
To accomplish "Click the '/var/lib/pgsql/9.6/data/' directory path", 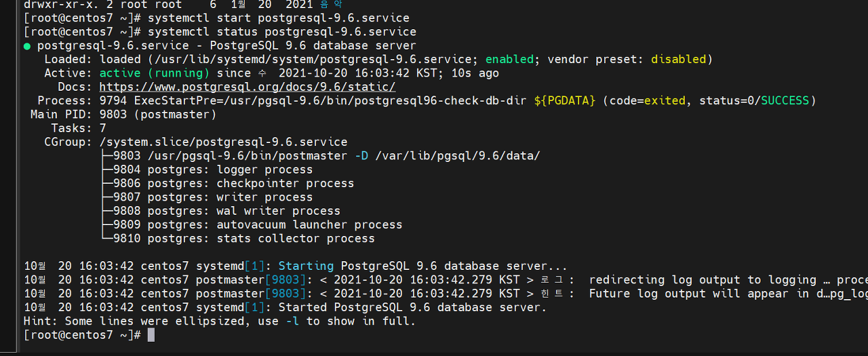I will [x=458, y=156].
